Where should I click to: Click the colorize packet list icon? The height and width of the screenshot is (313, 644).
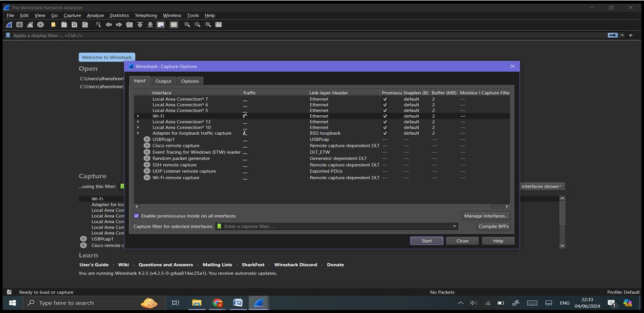pyautogui.click(x=174, y=24)
